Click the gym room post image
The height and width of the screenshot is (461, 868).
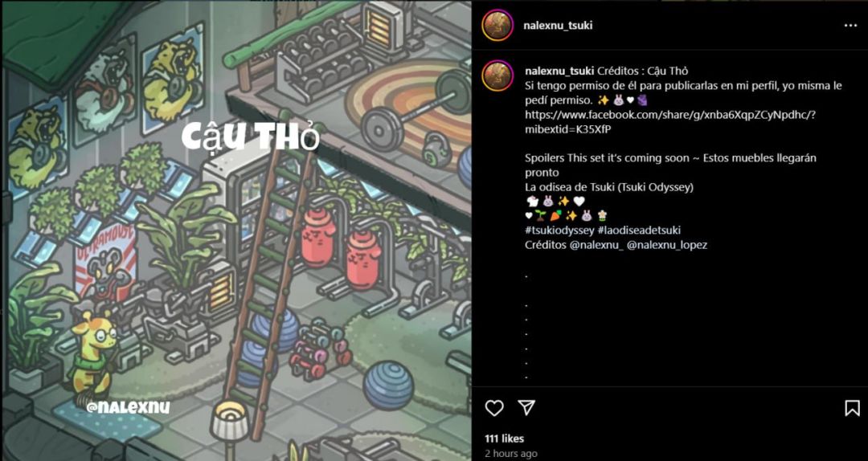click(x=236, y=230)
